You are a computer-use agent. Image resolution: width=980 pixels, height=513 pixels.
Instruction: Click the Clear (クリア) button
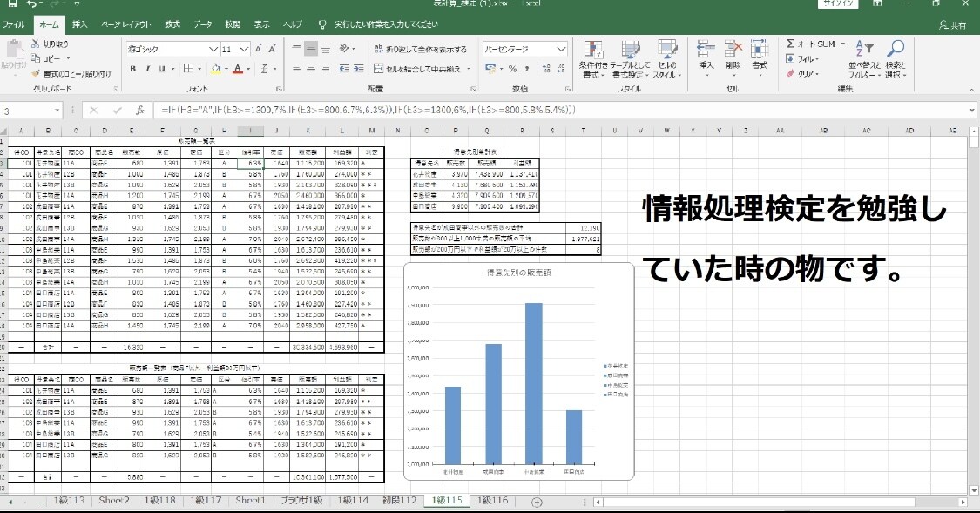click(801, 74)
